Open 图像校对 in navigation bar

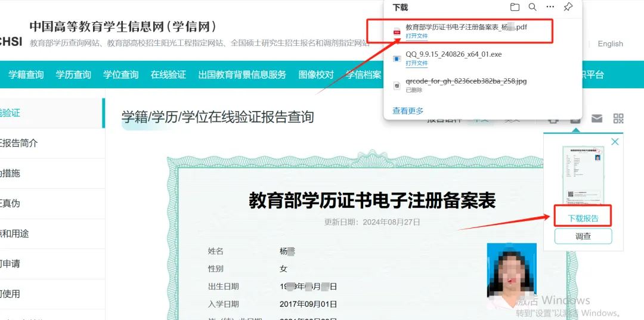tap(316, 75)
